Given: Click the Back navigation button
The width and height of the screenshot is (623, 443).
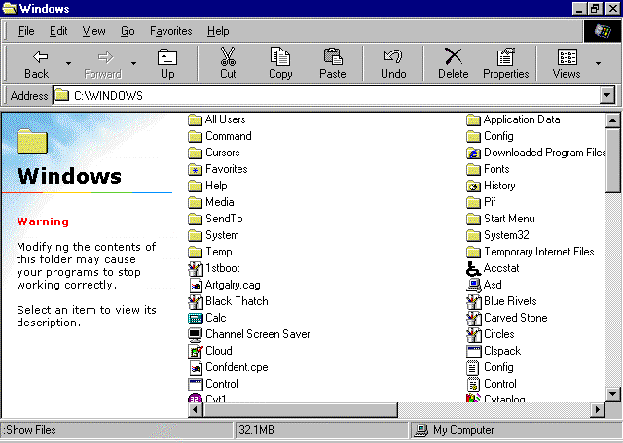Looking at the screenshot, I should [x=37, y=63].
